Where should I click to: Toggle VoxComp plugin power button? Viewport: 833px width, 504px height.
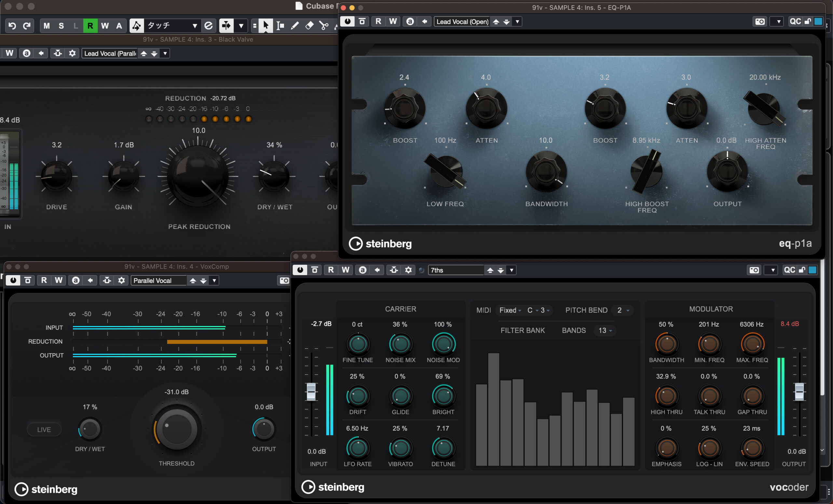click(13, 280)
